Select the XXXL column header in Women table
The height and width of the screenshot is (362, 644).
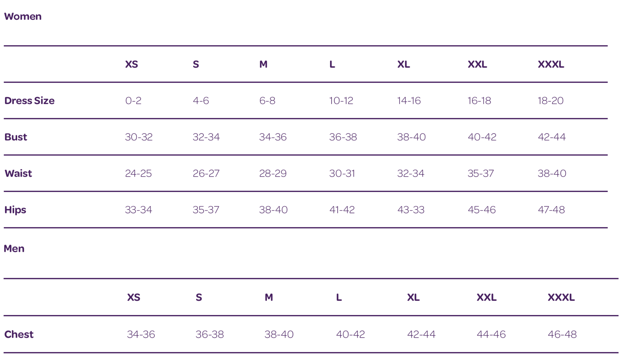[551, 64]
